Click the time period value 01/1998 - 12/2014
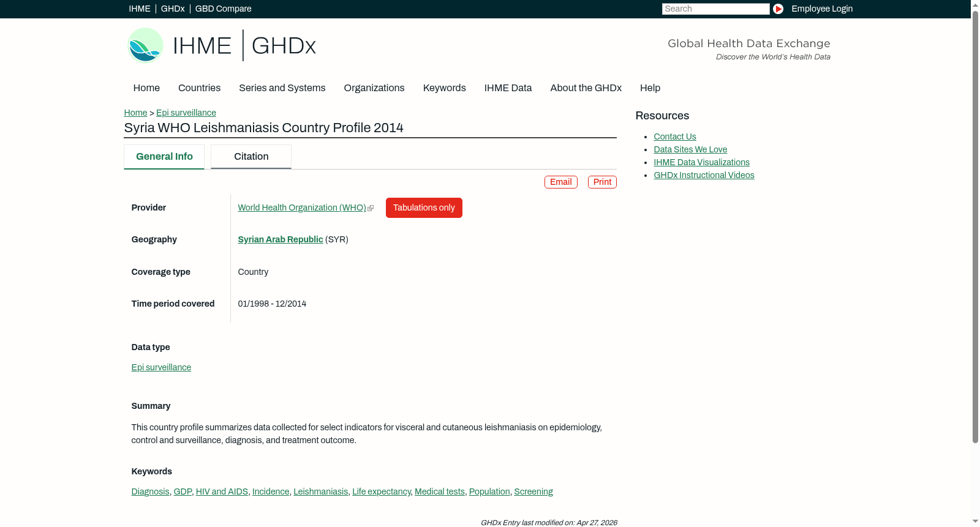This screenshot has height=527, width=980. click(273, 304)
